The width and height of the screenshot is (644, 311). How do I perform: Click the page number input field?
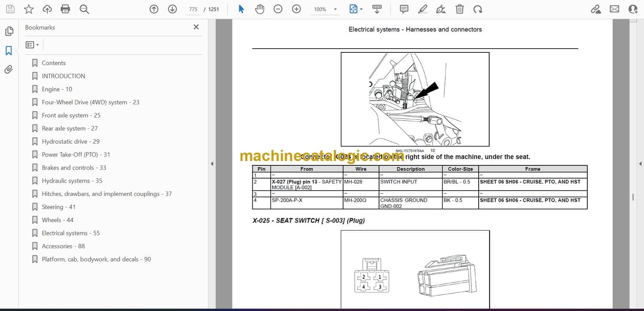193,9
